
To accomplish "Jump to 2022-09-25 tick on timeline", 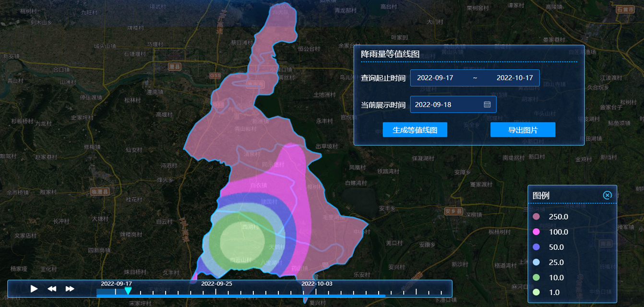I will pyautogui.click(x=216, y=291).
